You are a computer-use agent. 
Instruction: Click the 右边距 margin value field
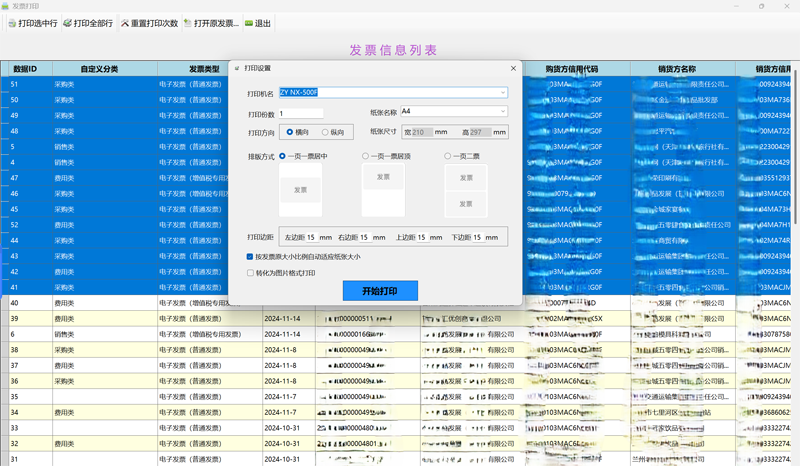click(365, 237)
